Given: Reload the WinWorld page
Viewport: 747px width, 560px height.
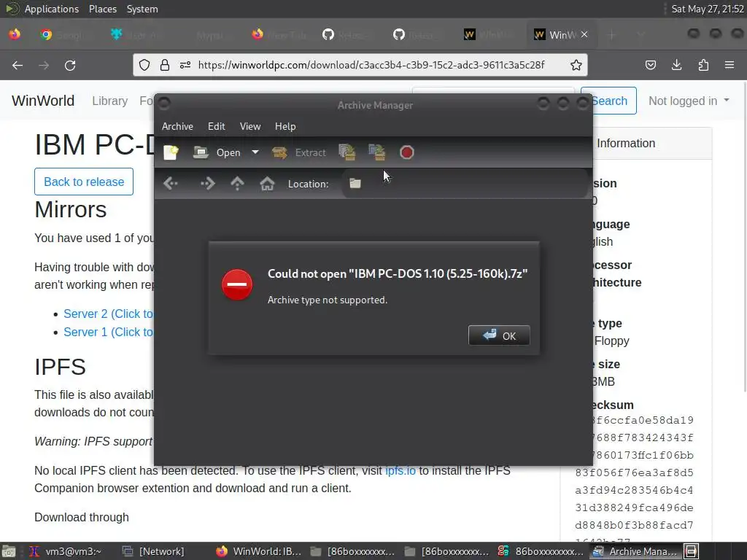Looking at the screenshot, I should coord(70,65).
